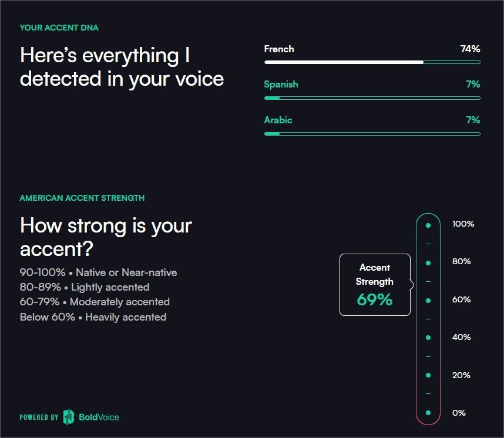Click the 0% dot on accent meter
The width and height of the screenshot is (504, 438).
(428, 413)
